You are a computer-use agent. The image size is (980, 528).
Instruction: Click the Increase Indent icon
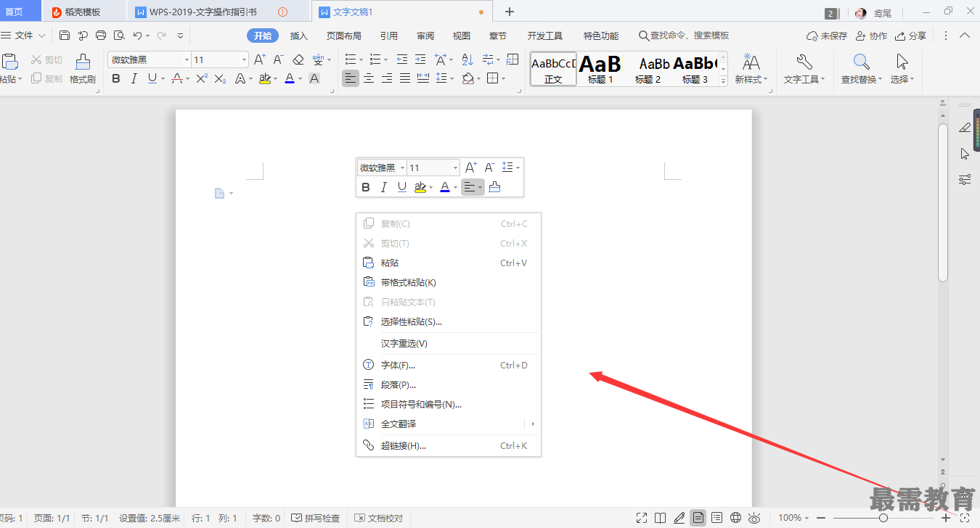point(420,59)
